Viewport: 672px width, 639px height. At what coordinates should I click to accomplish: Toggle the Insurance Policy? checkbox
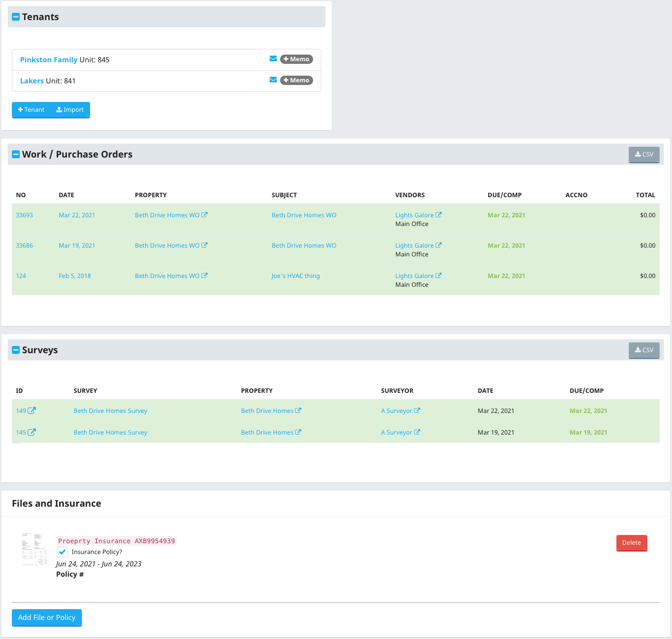(62, 552)
